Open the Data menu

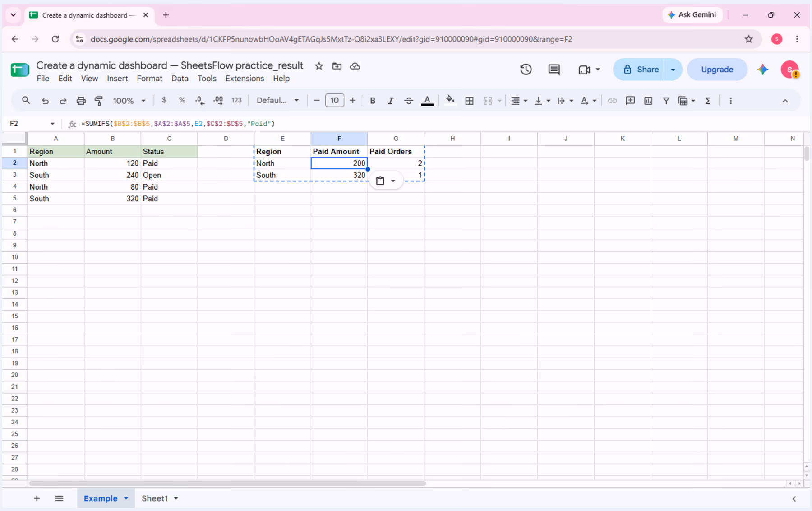tap(180, 79)
